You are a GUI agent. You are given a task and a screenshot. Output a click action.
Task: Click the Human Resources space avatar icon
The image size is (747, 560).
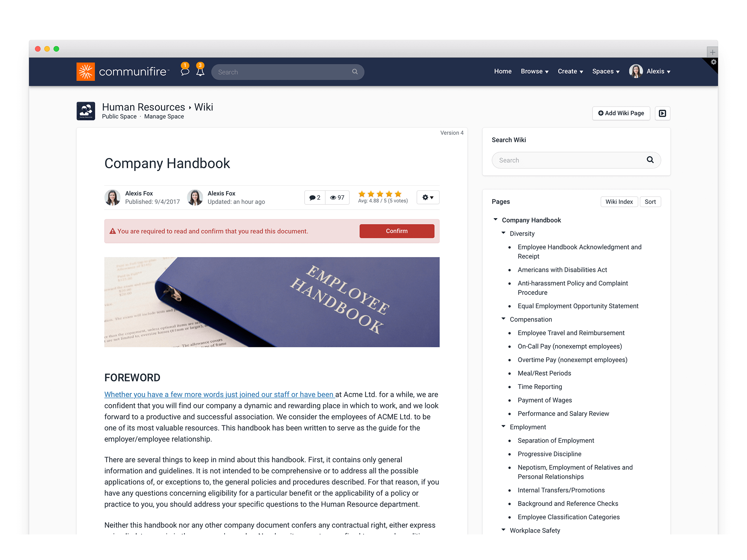click(x=87, y=112)
